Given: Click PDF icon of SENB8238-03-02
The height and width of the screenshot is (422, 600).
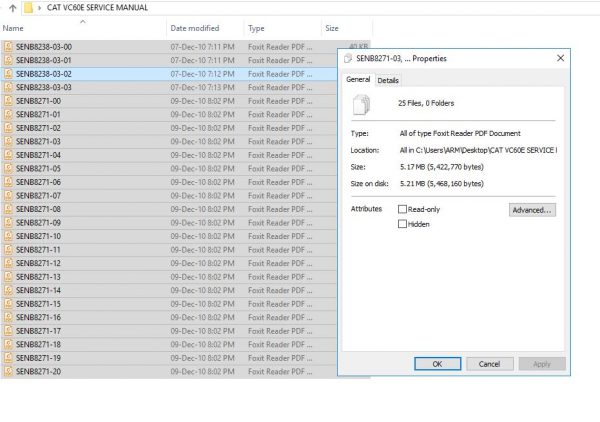Looking at the screenshot, I should click(8, 74).
